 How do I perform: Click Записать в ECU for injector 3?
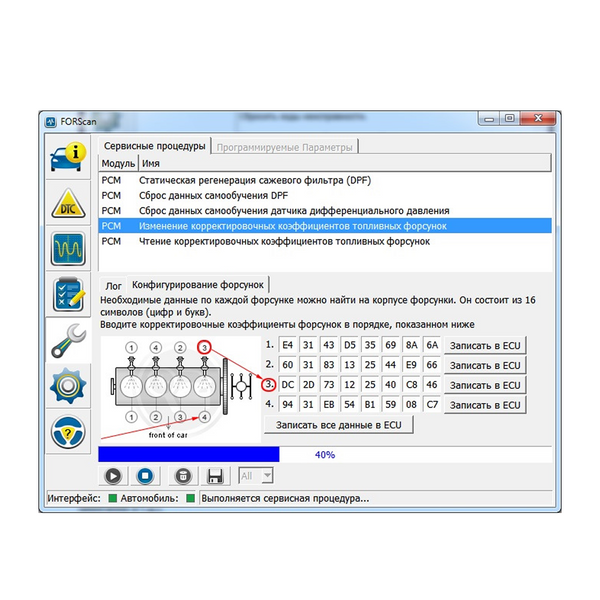pos(485,385)
